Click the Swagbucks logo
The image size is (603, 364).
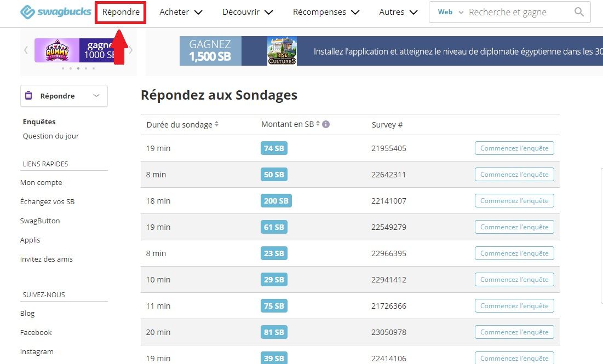coord(55,12)
